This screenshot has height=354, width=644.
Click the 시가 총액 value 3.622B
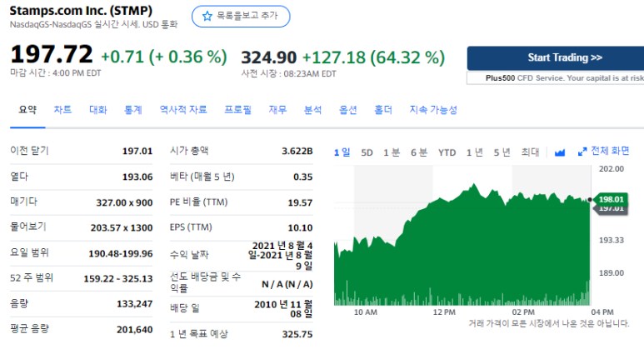297,151
